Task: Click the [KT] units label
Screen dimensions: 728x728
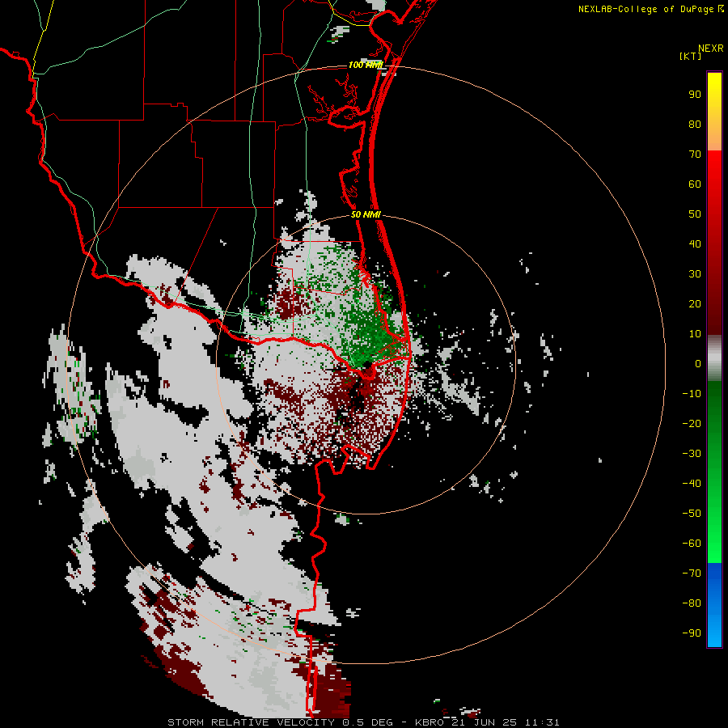Action: point(690,56)
